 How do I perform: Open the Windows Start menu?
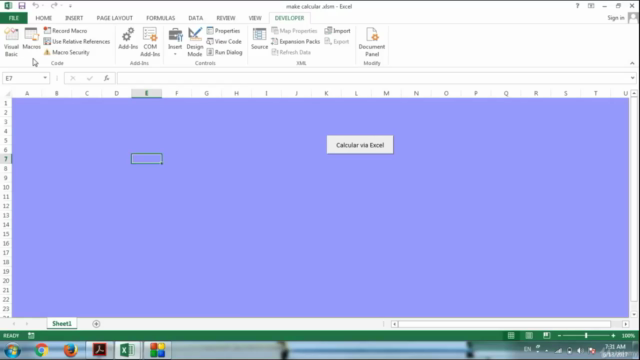(x=12, y=350)
